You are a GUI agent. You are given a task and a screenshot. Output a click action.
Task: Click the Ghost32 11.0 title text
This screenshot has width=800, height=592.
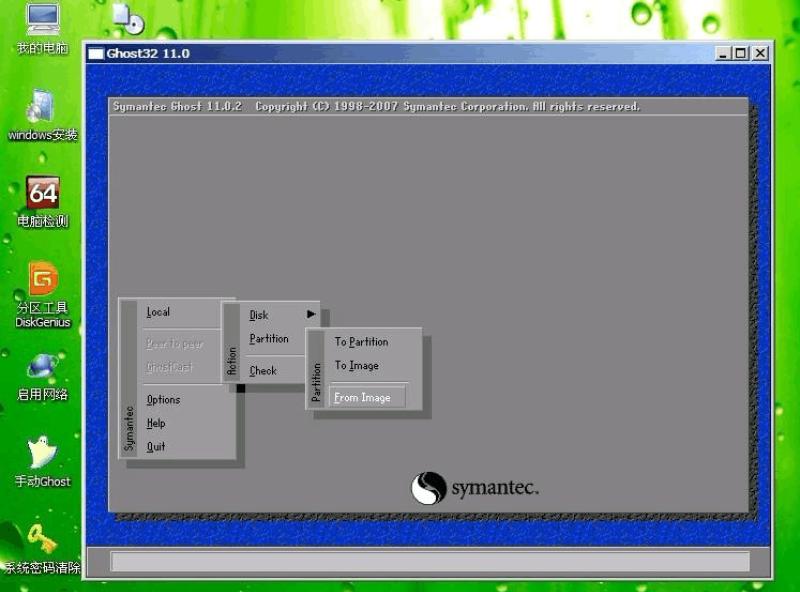pos(148,53)
